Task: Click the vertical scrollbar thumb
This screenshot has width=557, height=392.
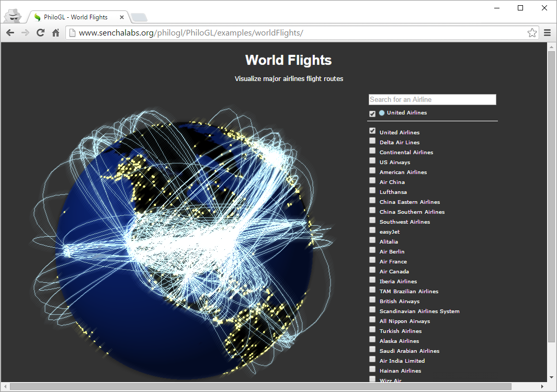Action: coord(551,197)
